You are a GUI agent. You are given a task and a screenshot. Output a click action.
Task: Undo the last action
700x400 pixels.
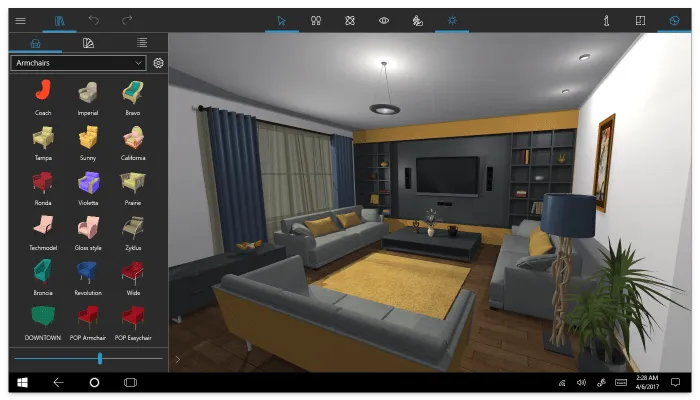[x=94, y=20]
